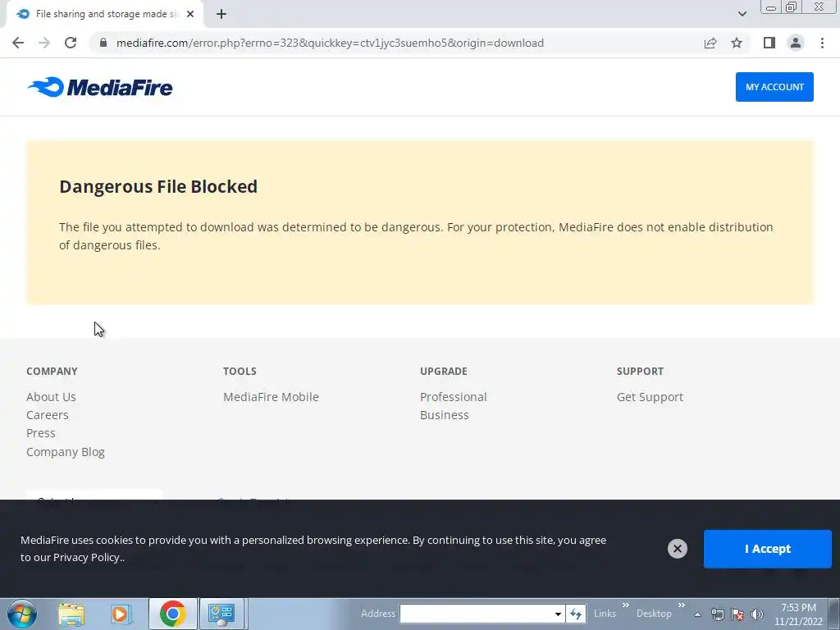
Task: Open the Careers link
Action: (x=47, y=415)
